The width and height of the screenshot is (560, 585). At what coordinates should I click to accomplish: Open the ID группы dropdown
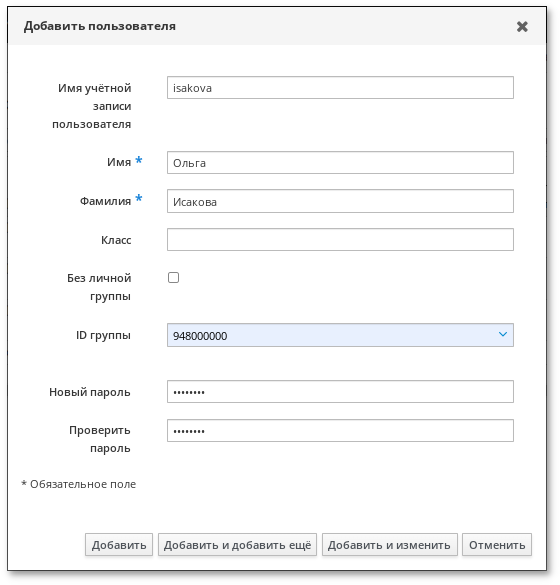[340, 335]
